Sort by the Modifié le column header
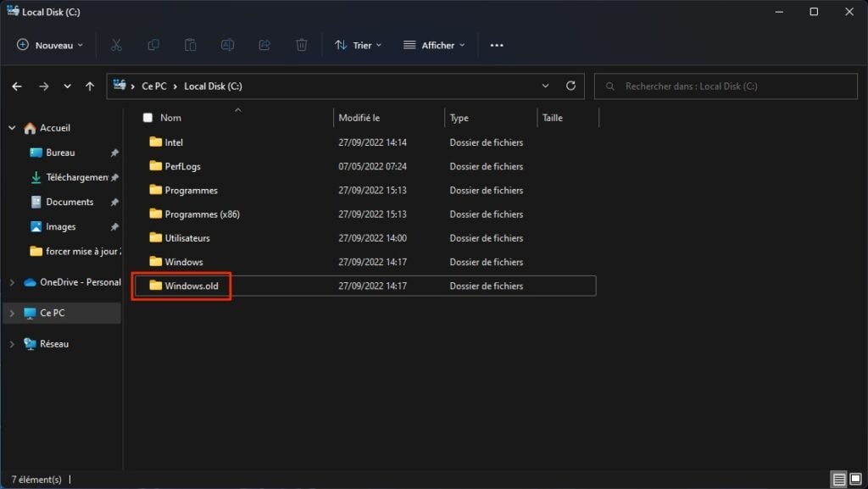Screen dimensions: 868x489 (359, 118)
